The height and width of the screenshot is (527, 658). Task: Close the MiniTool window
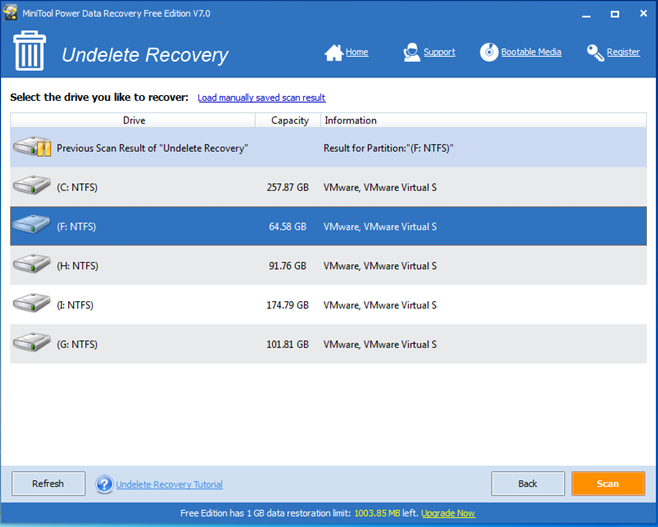click(643, 13)
